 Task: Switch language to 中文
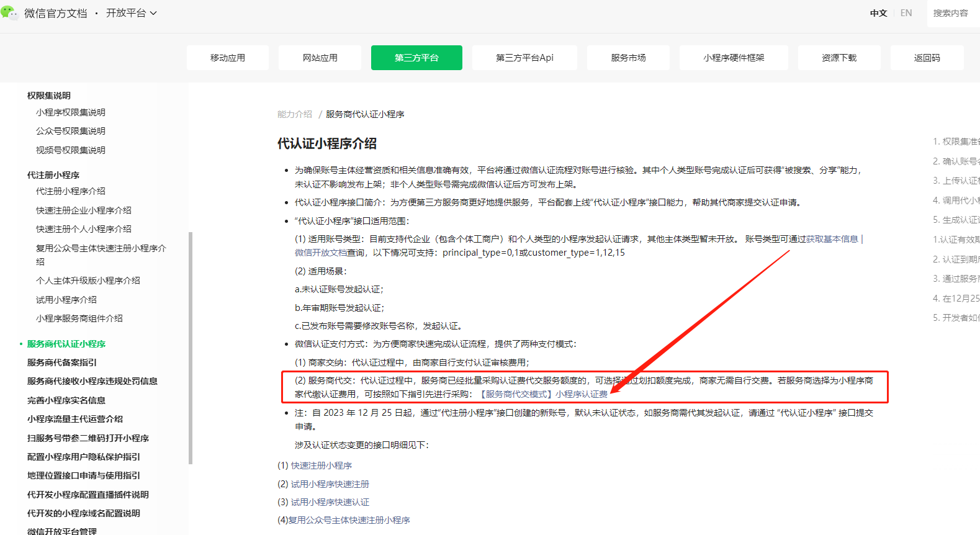(x=878, y=13)
